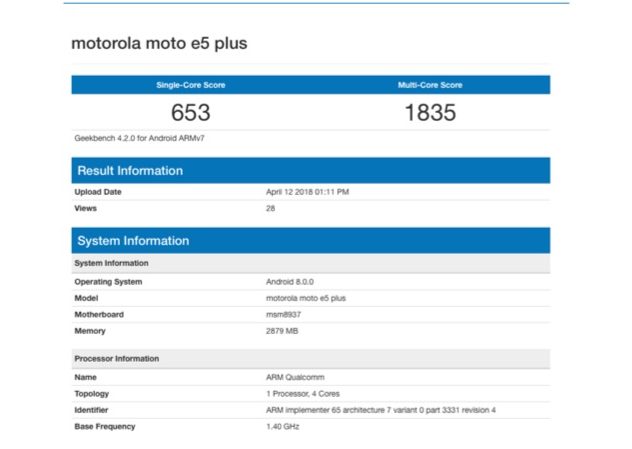The image size is (632, 449).
Task: Click the page title motorola moto e5 plus
Action: pos(158,44)
